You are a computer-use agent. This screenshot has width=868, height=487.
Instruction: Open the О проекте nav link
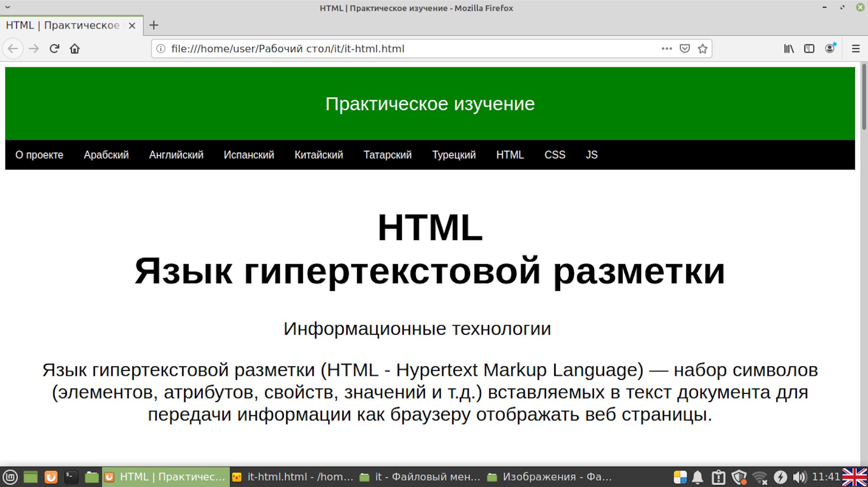[x=39, y=155]
